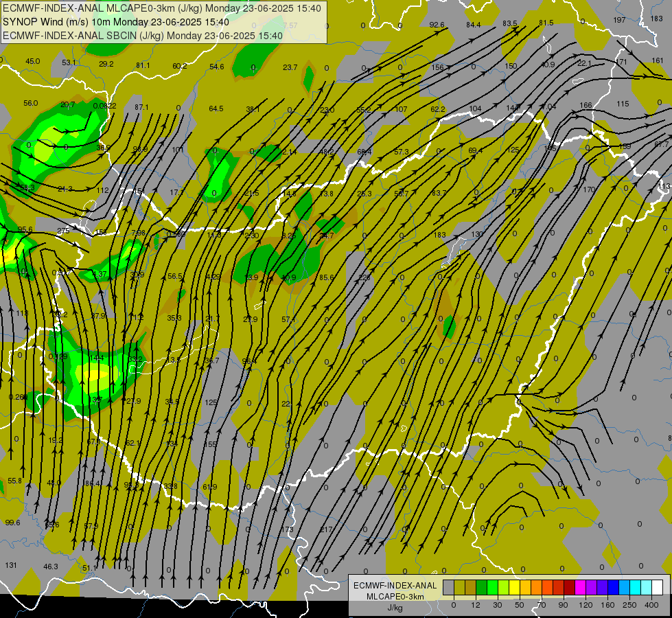The width and height of the screenshot is (672, 618).
Task: Click the station value 23.7
Action: pos(290,67)
